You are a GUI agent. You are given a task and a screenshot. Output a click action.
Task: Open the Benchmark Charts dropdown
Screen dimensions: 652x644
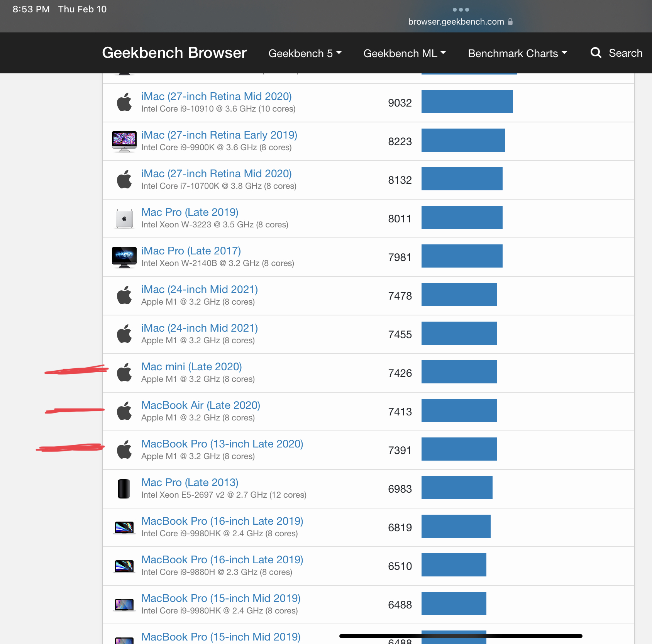tap(517, 53)
